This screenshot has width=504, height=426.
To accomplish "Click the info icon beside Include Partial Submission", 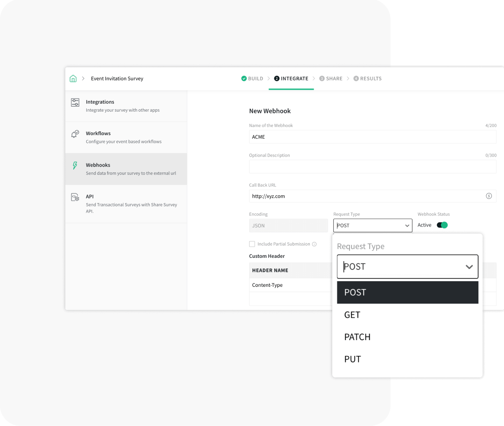I will (x=314, y=244).
